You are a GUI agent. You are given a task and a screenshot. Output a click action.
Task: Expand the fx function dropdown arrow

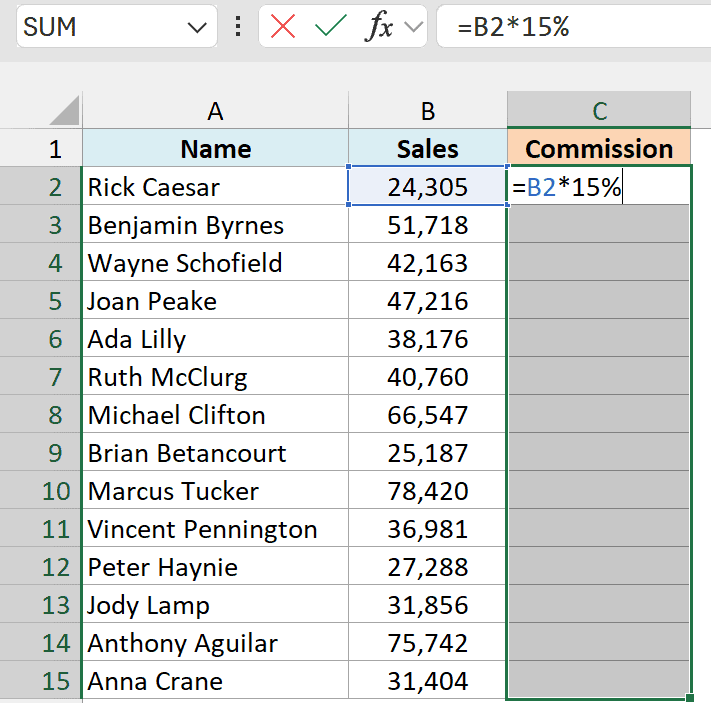[413, 27]
